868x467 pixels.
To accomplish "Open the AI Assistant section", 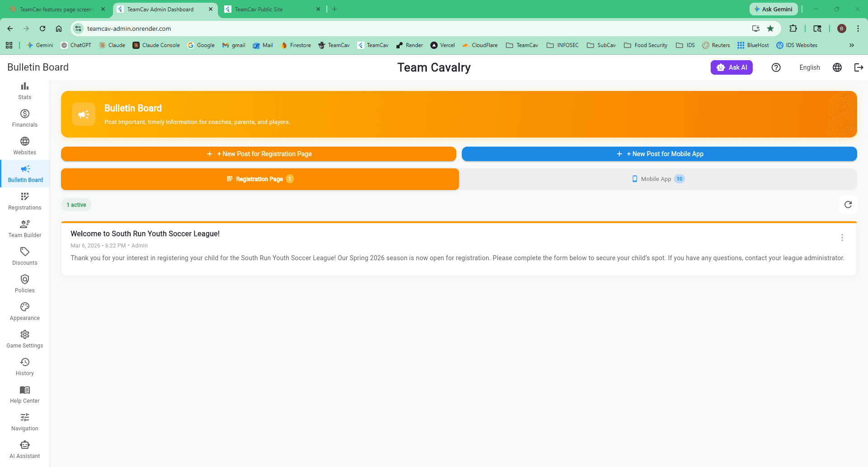I will tap(25, 449).
